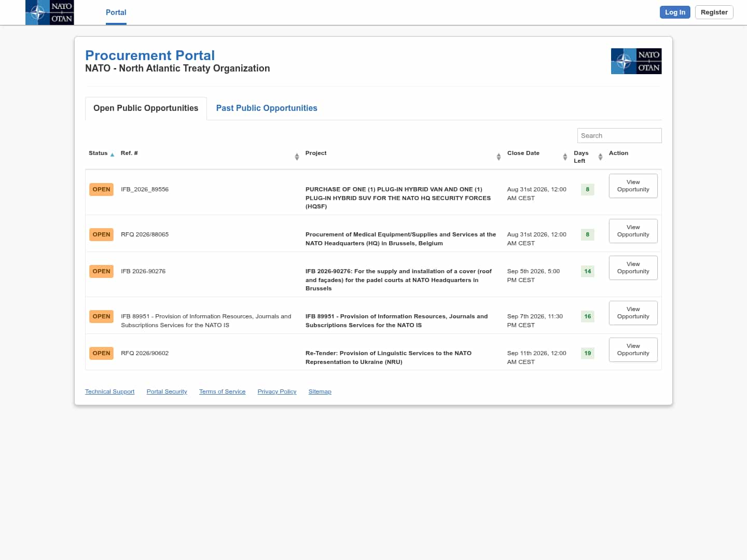Click the Linguistic Services Re-Tender project title
The height and width of the screenshot is (560, 747).
(x=389, y=358)
